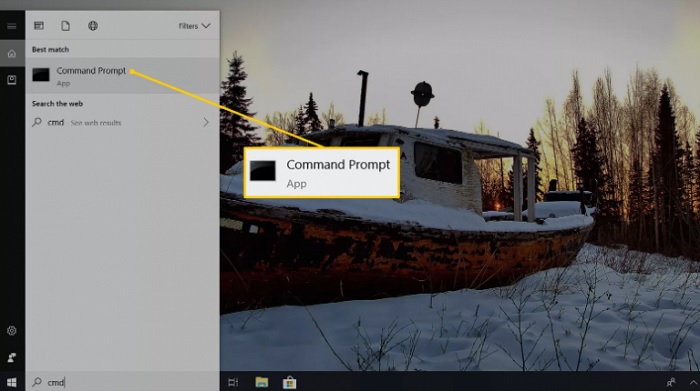Launch Microsoft Store from taskbar
Viewport: 700px width, 391px height.
point(289,383)
